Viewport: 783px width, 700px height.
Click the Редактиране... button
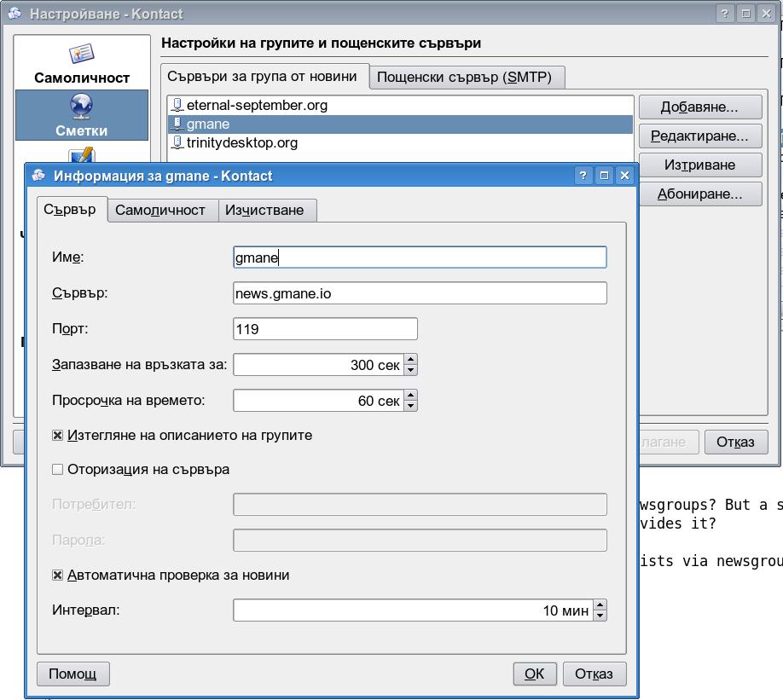coord(699,136)
